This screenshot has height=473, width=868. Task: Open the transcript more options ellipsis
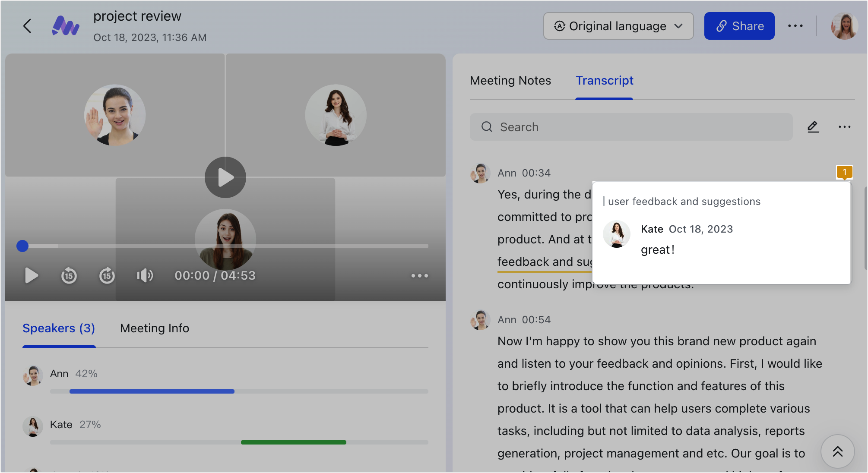(845, 127)
